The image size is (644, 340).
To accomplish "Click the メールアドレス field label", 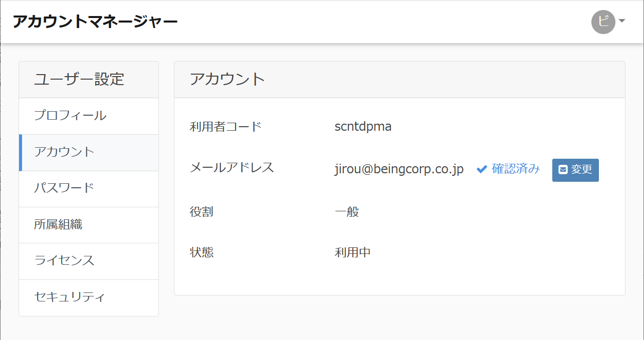I will pos(232,167).
